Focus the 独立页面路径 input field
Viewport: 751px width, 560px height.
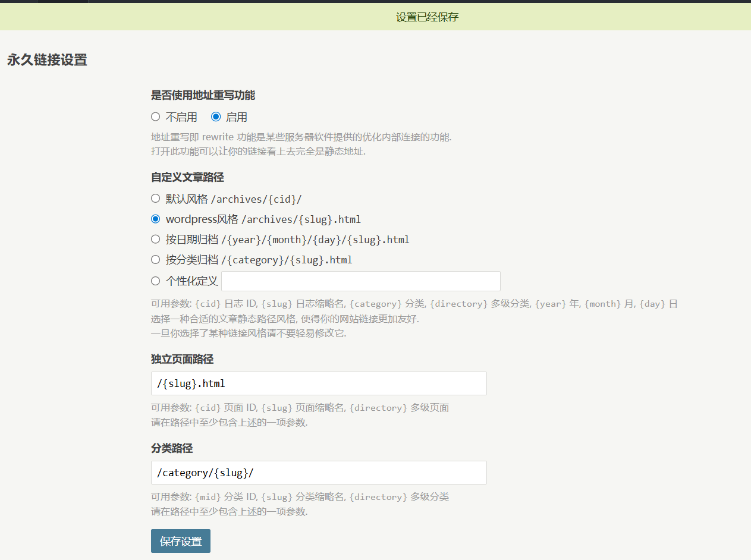pyautogui.click(x=319, y=383)
